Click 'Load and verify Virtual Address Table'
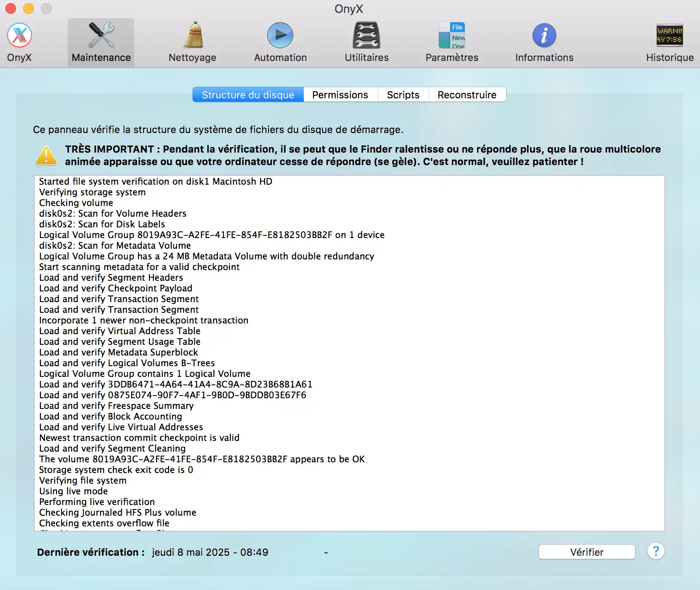The image size is (700, 590). pos(120,331)
